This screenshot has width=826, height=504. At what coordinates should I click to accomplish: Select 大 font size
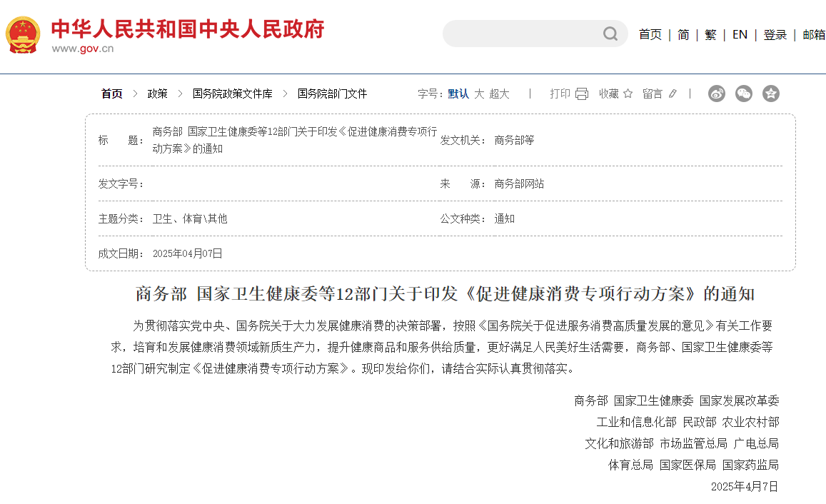coord(480,94)
